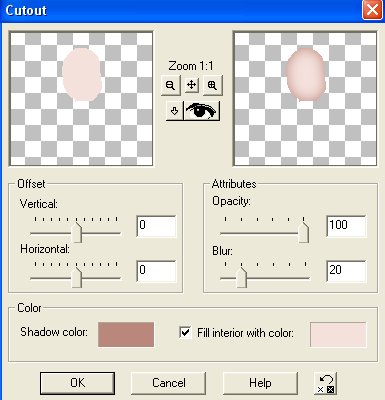
Task: Click the Blur slider handle
Action: pyautogui.click(x=242, y=277)
